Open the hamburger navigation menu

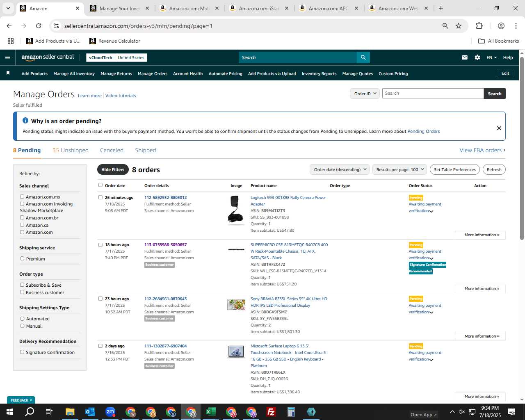(x=7, y=57)
